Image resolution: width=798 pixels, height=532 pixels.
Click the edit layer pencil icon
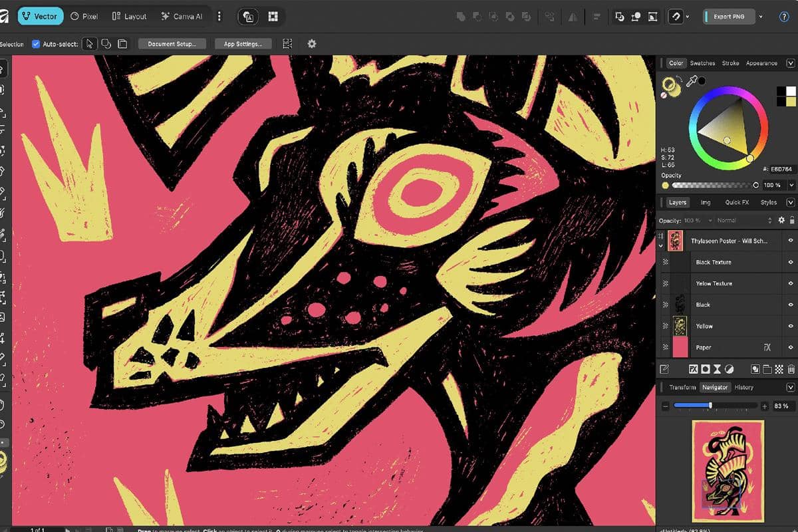tap(664, 369)
